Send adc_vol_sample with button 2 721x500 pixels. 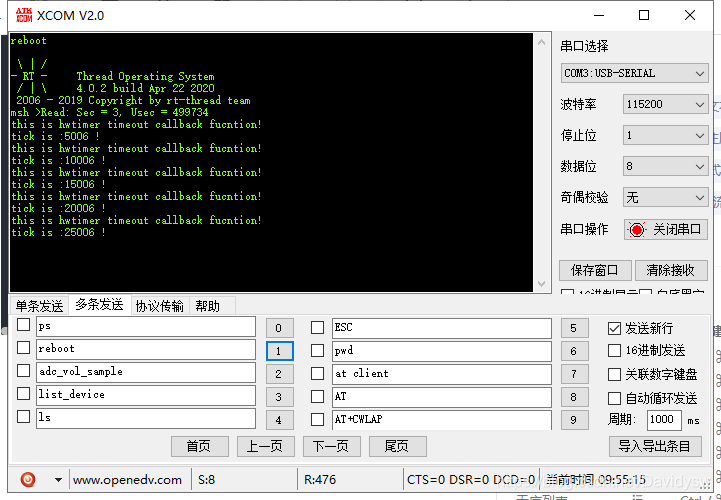[x=280, y=374]
